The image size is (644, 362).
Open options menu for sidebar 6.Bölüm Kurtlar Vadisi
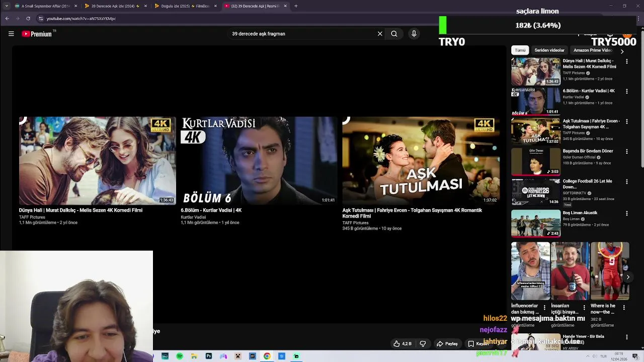tap(627, 92)
